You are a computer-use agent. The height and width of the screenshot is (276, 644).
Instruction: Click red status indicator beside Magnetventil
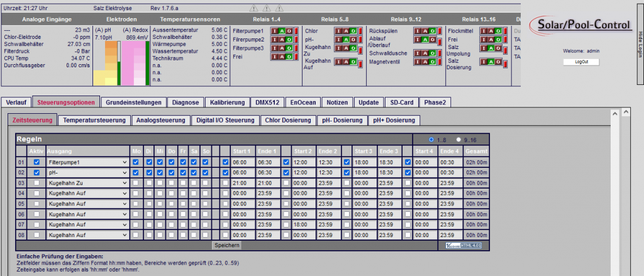point(440,62)
